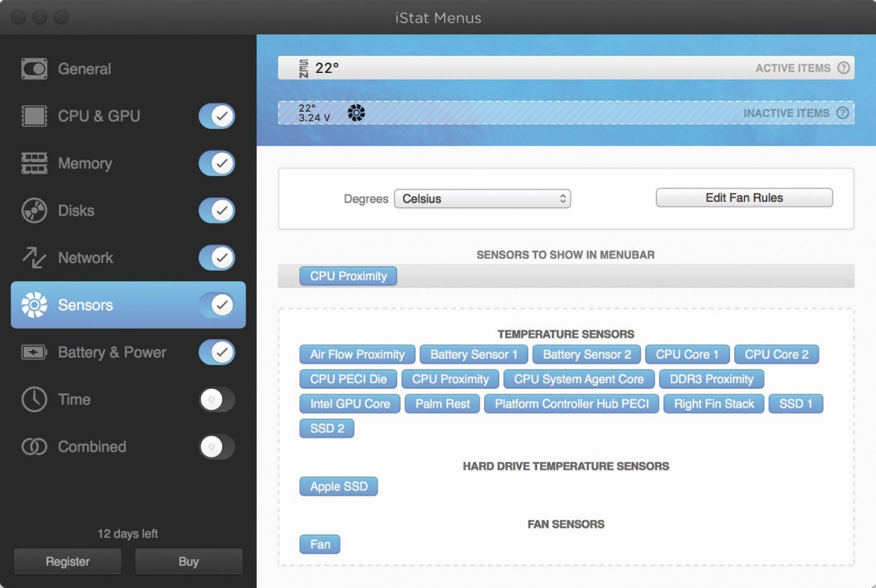Click the Disks platter icon
Image resolution: width=876 pixels, height=588 pixels.
click(x=34, y=211)
